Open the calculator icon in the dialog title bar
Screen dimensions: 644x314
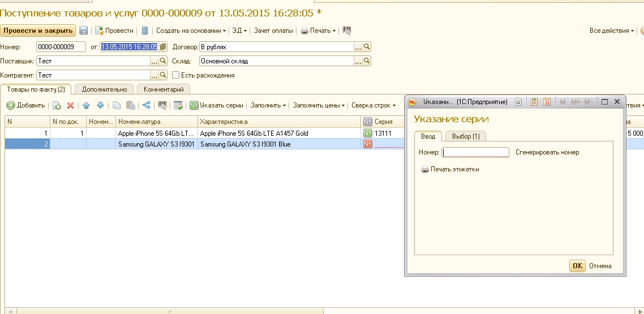click(x=534, y=102)
